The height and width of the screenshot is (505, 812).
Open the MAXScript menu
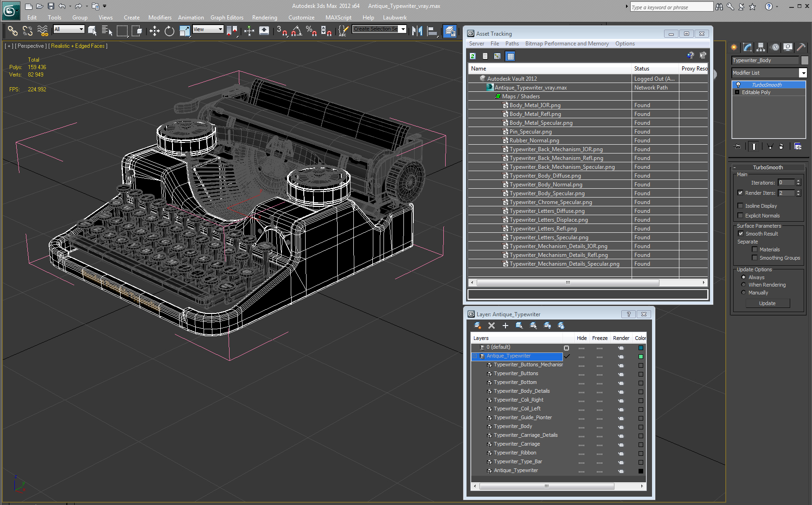(338, 18)
